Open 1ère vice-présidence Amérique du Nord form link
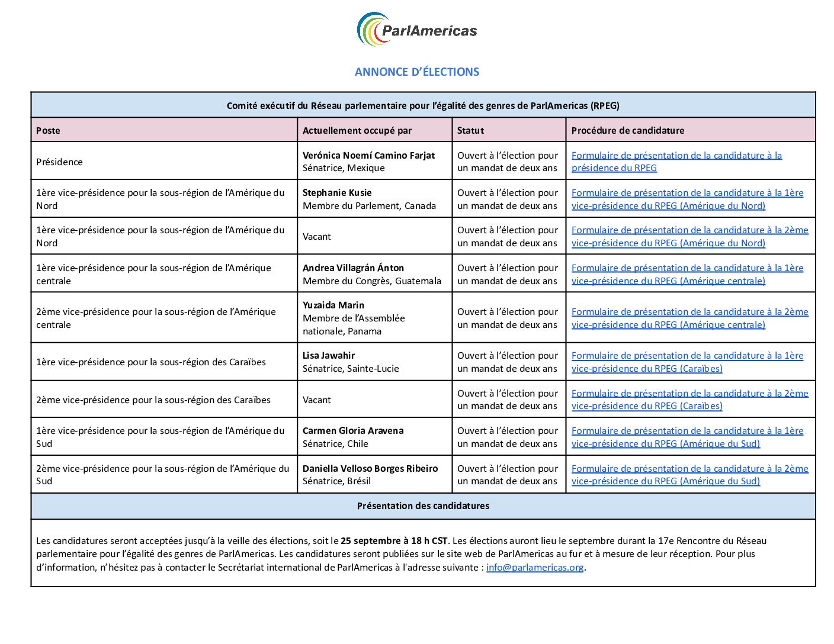The height and width of the screenshot is (644, 834). point(687,199)
